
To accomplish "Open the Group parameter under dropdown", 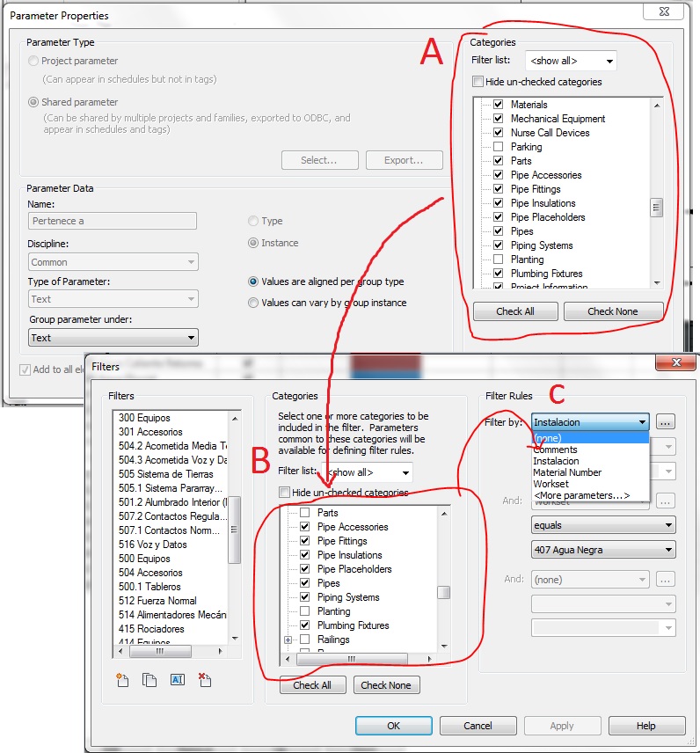I will point(113,338).
